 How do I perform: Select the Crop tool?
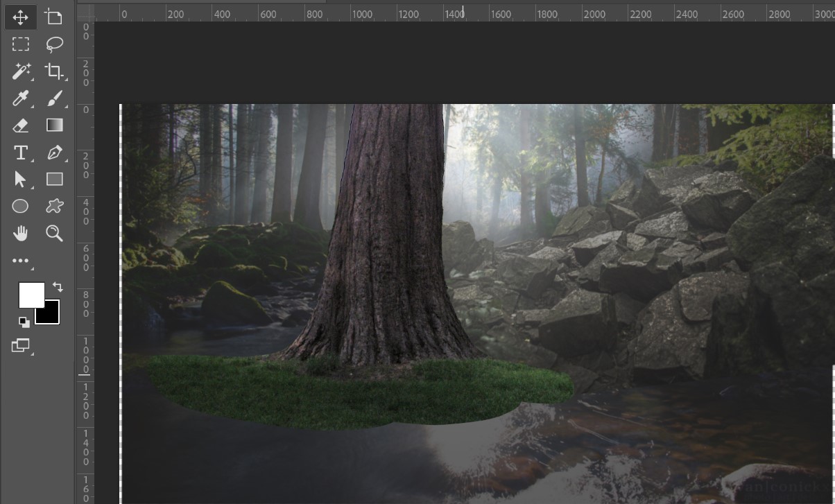[53, 71]
